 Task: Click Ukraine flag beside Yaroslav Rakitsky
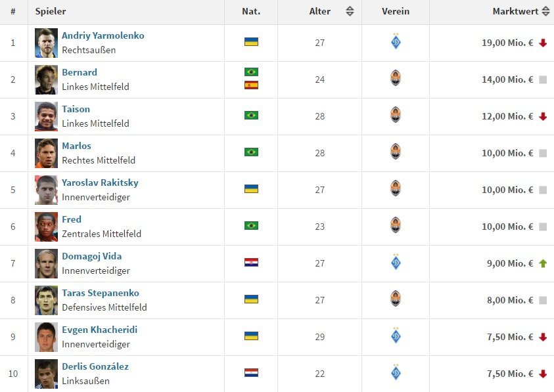[251, 188]
